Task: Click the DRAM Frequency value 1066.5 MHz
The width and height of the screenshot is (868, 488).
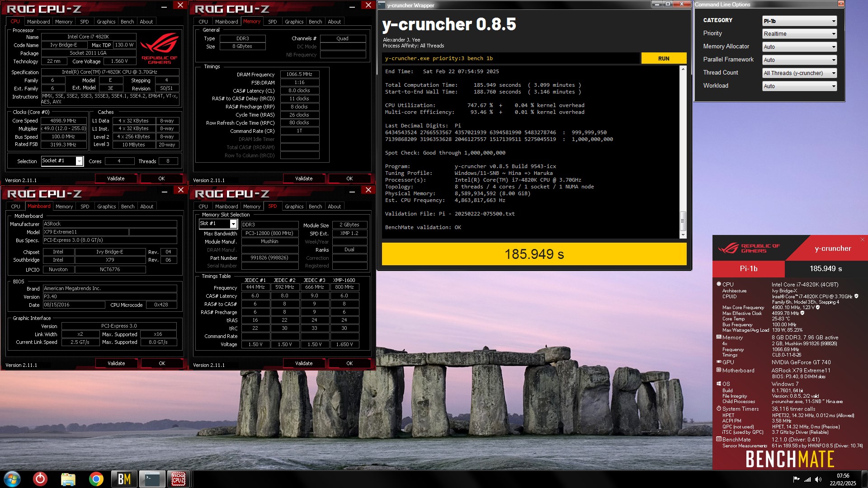Action: [x=300, y=74]
